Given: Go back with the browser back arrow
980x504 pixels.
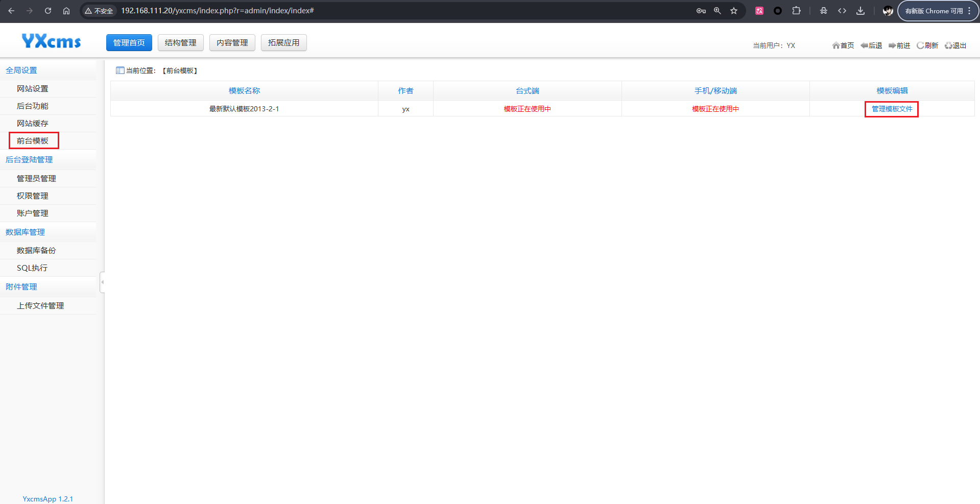Looking at the screenshot, I should point(11,11).
